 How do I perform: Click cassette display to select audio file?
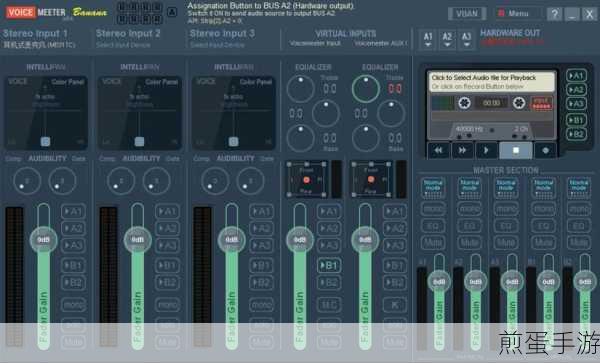coord(492,81)
